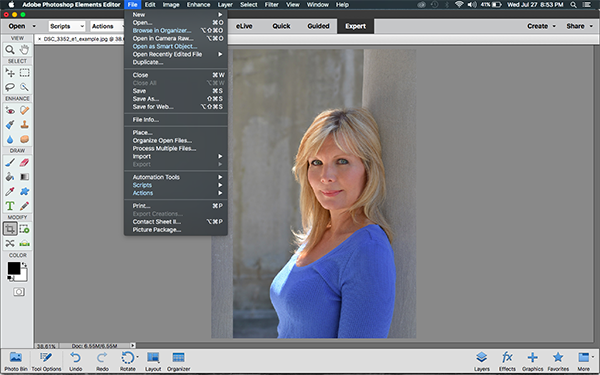Image resolution: width=600 pixels, height=375 pixels.
Task: Toggle the Favorites panel
Action: 558,361
